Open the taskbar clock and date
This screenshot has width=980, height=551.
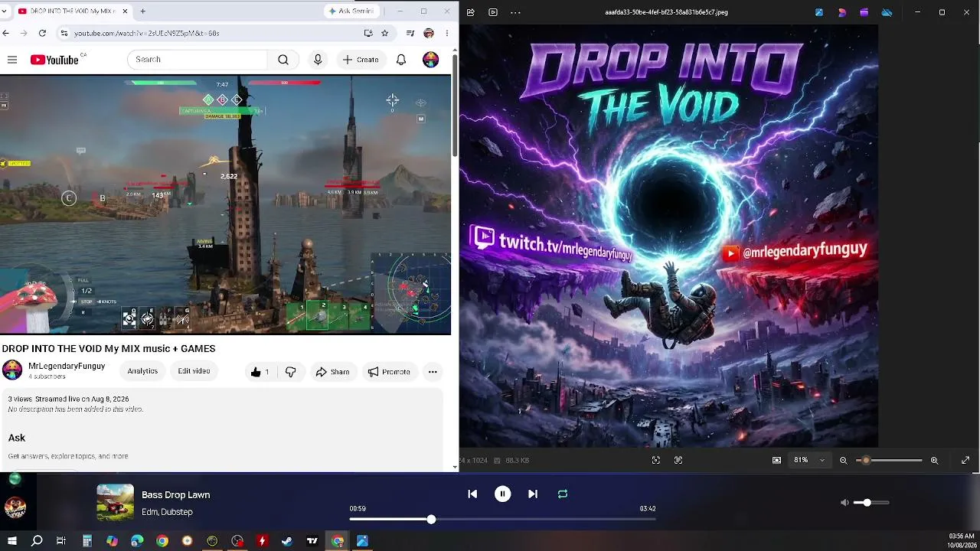(961, 541)
